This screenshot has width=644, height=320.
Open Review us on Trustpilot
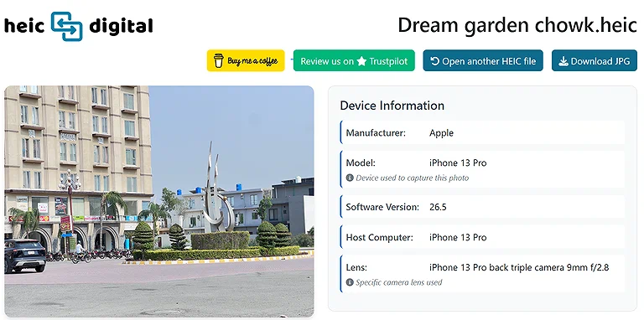point(354,60)
